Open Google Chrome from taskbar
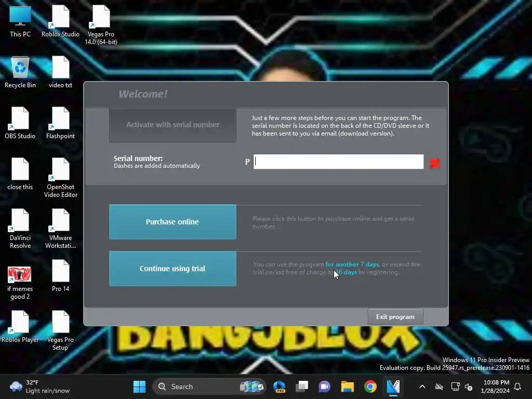This screenshot has height=399, width=532. pos(370,387)
